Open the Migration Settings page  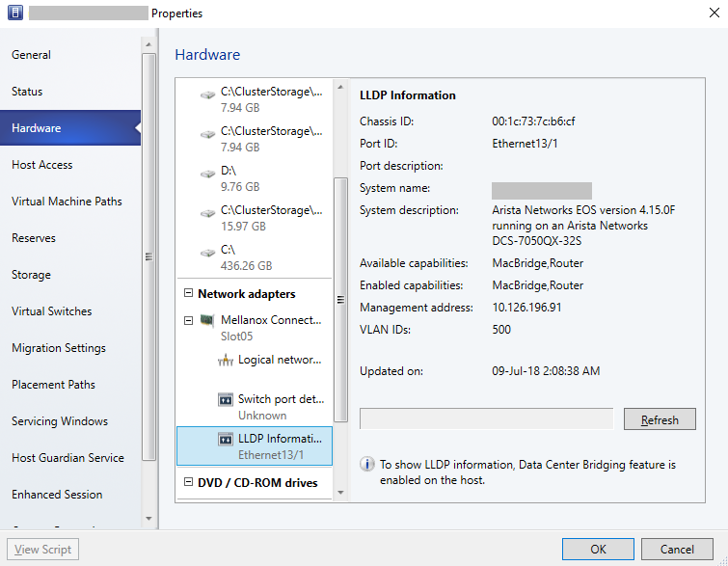coord(59,348)
